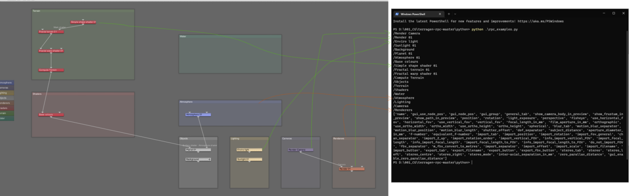Screen dimensions: 644x196
Task: Select the Render 01 node
Action: (352, 169)
